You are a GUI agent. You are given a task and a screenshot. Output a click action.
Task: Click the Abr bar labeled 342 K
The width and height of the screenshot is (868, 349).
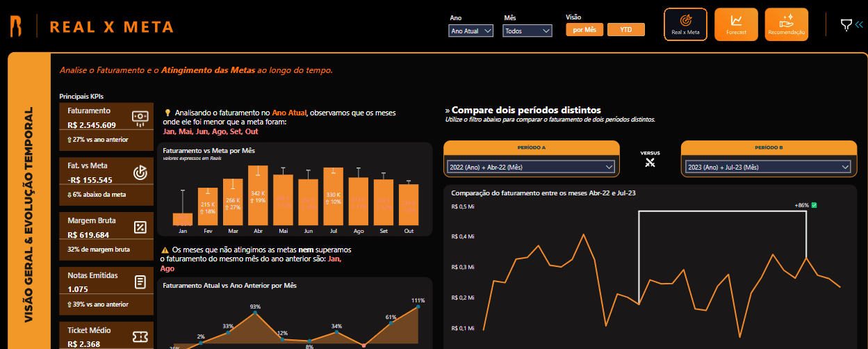258,195
